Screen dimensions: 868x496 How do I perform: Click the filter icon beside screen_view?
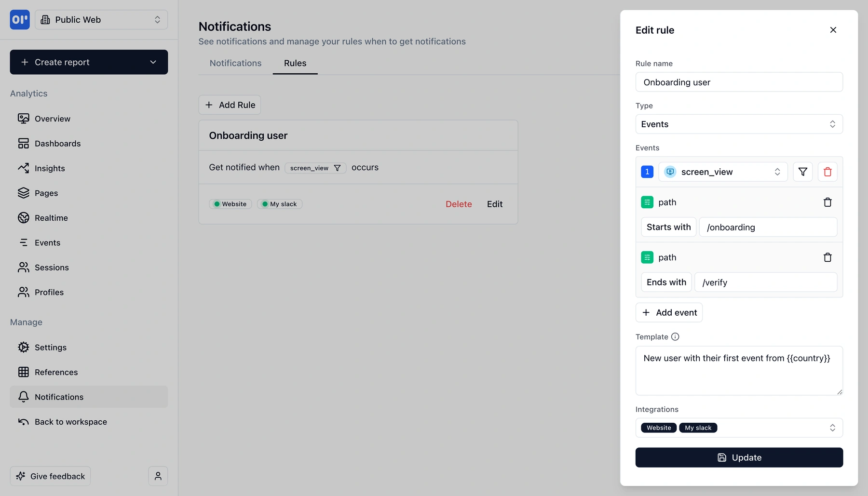pos(802,172)
